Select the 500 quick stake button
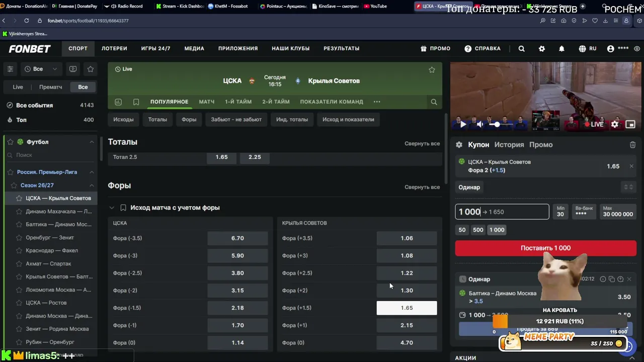The image size is (644, 362). coord(478,230)
